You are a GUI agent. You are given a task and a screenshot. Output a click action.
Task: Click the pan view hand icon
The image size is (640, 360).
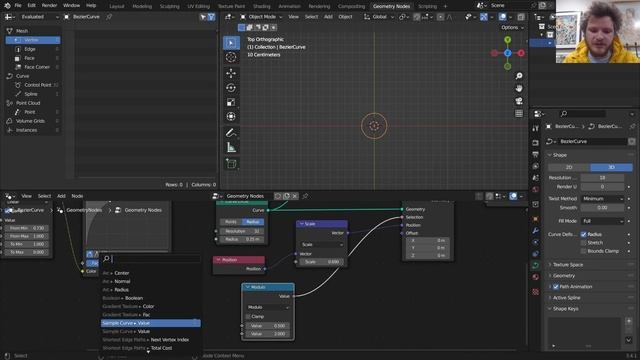pyautogui.click(x=519, y=88)
